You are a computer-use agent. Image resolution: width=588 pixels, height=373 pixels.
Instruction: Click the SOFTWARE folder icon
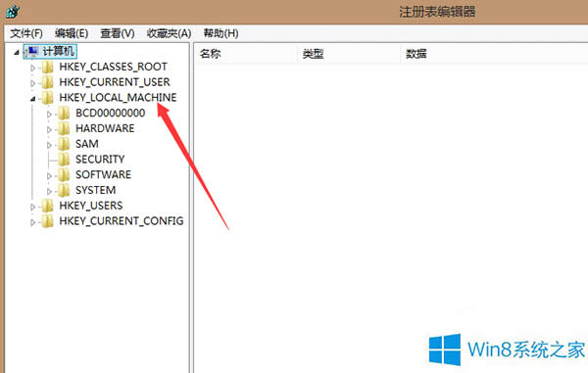pos(64,175)
